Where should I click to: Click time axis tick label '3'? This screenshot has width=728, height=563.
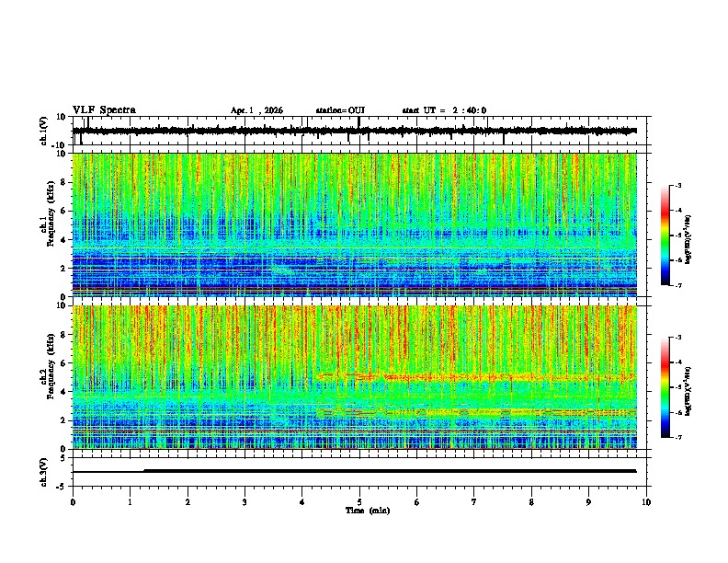point(245,502)
